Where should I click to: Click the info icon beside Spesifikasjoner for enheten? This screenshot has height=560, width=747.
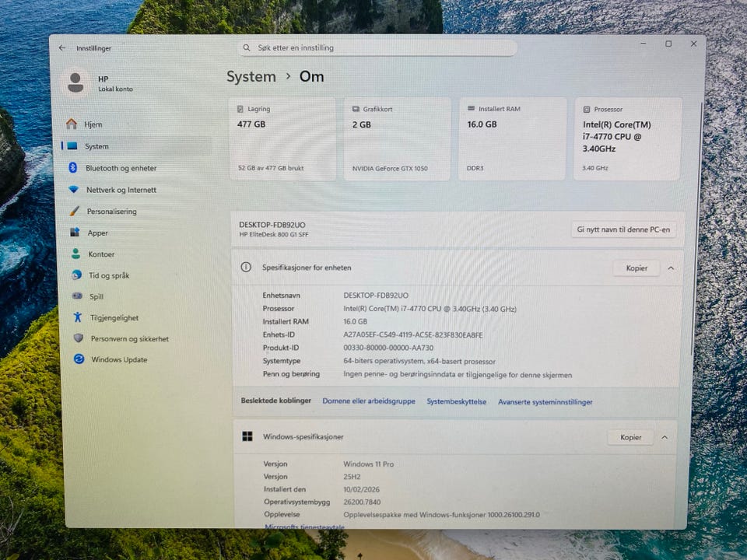pyautogui.click(x=246, y=267)
